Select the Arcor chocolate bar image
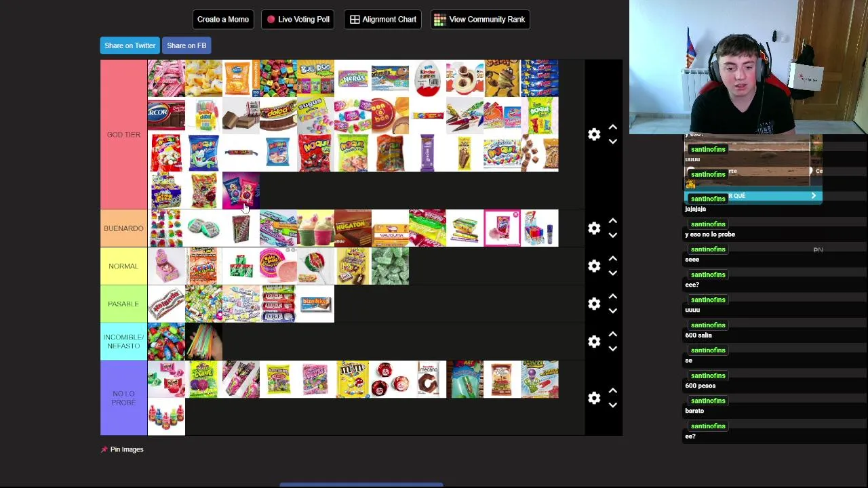This screenshot has height=488, width=868. click(166, 115)
